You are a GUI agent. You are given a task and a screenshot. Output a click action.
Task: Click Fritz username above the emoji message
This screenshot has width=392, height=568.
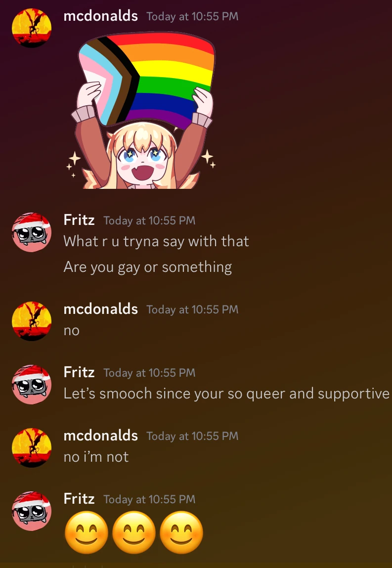(x=79, y=499)
